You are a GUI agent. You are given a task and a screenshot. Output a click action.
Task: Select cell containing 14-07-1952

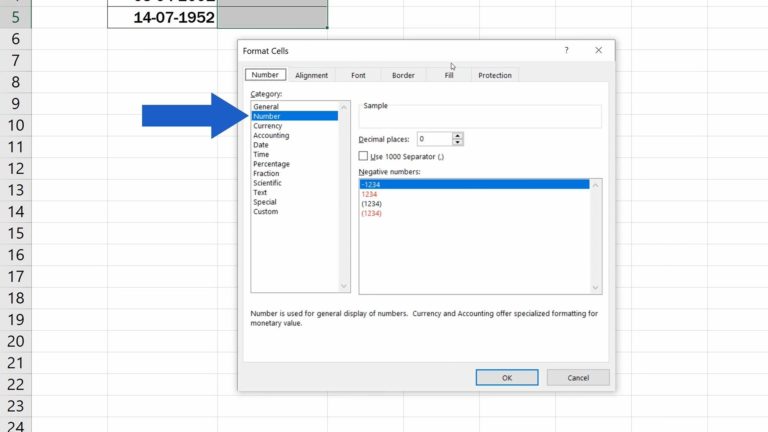coord(162,18)
